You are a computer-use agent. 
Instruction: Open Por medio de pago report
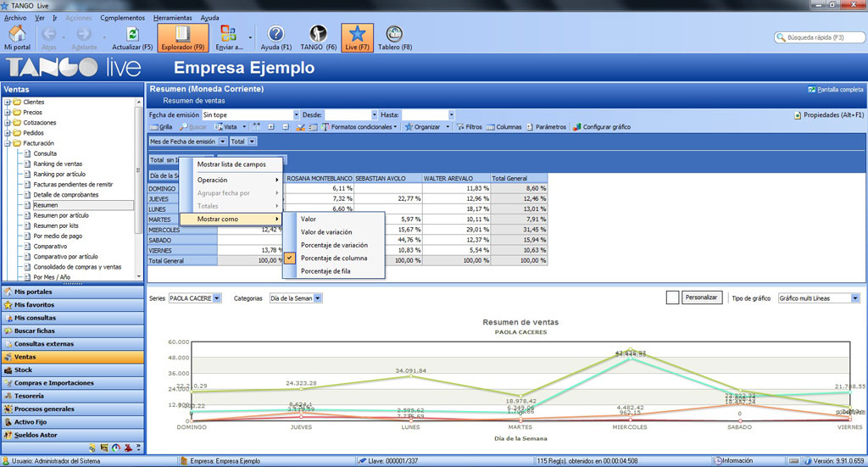pyautogui.click(x=58, y=236)
